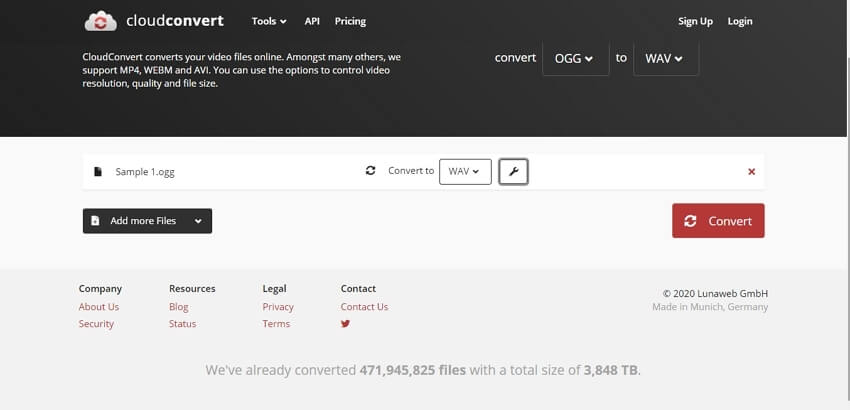Expand the file's Convert to WAV dropdown
This screenshot has width=850, height=410.
[x=464, y=172]
